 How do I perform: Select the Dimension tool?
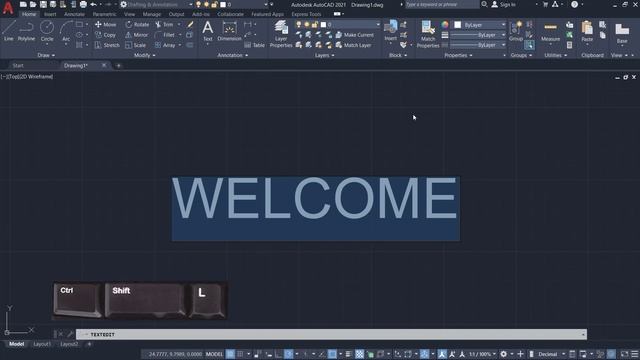[x=229, y=31]
